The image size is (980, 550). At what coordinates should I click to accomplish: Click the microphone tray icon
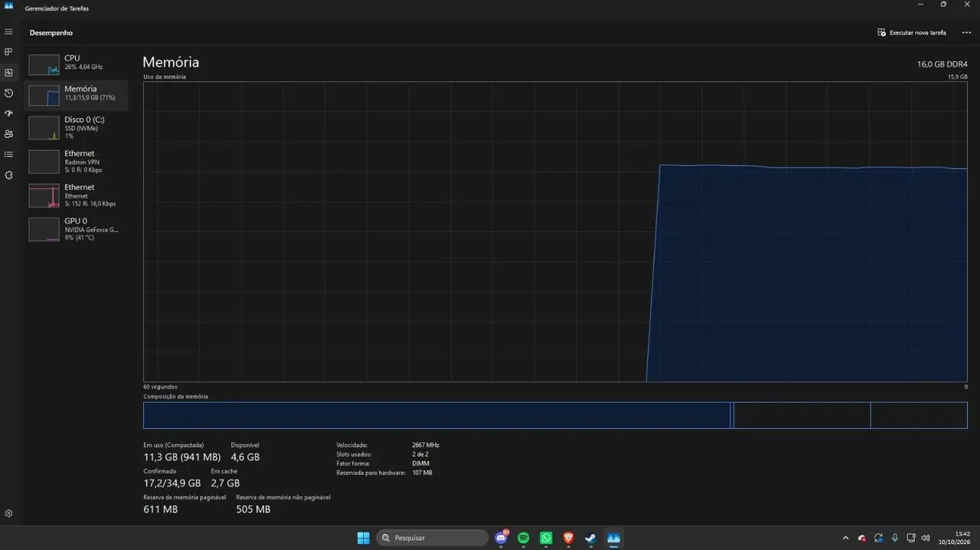894,538
